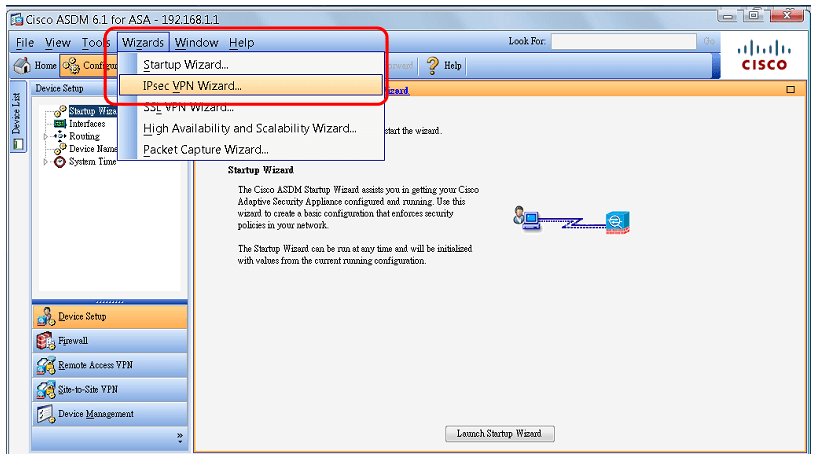
Task: Click the network diagram illustration
Action: [571, 220]
